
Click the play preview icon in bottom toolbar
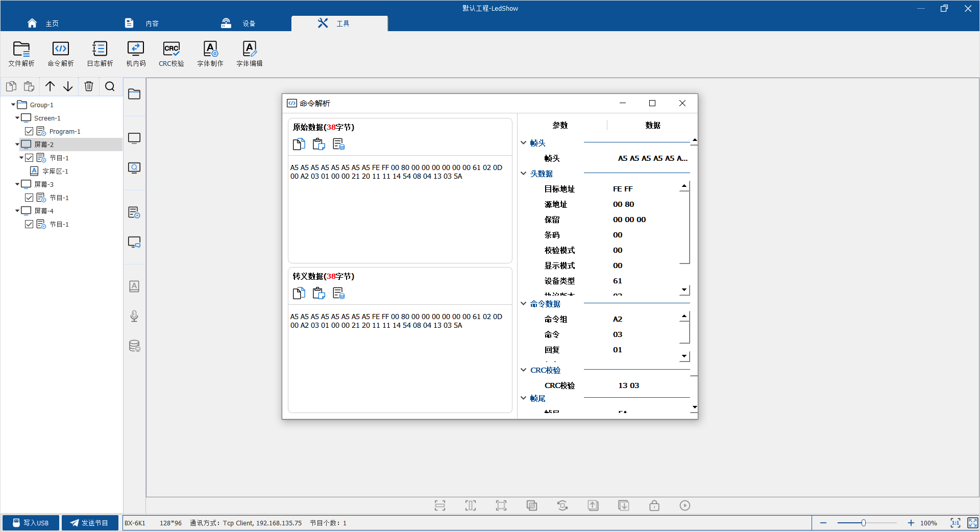(x=685, y=505)
